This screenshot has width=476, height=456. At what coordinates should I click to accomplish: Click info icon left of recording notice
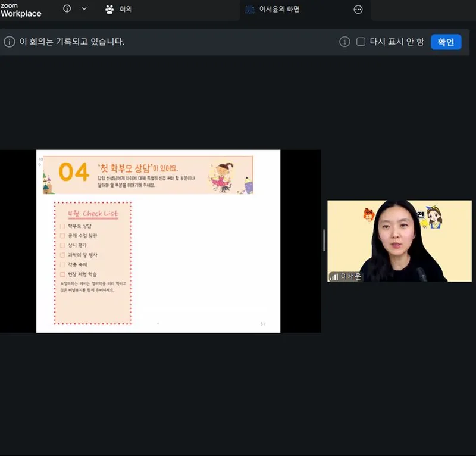10,42
